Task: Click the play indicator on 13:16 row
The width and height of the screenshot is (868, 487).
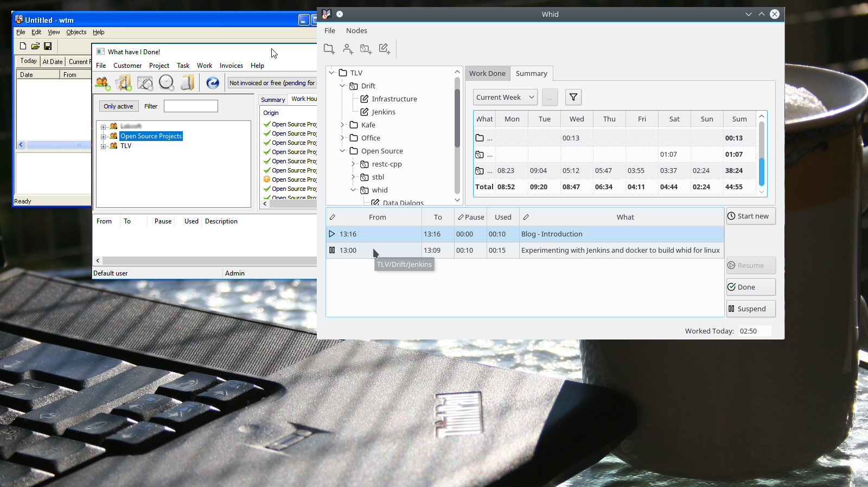Action: pos(332,234)
